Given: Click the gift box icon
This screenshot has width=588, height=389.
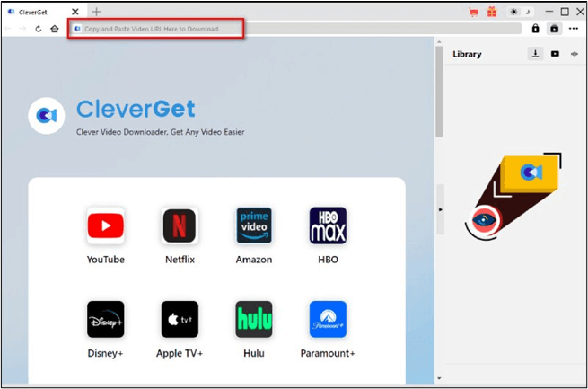Looking at the screenshot, I should (x=492, y=12).
